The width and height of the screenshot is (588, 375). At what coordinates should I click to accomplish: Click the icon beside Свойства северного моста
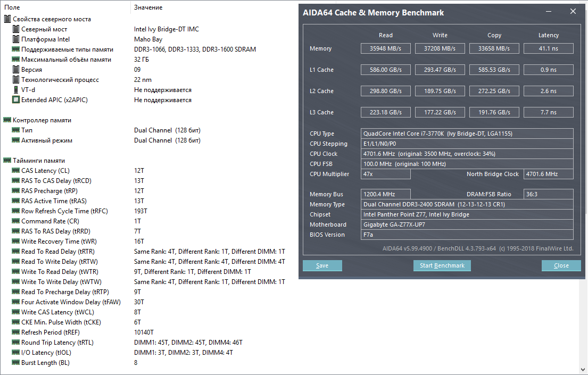coord(7,19)
